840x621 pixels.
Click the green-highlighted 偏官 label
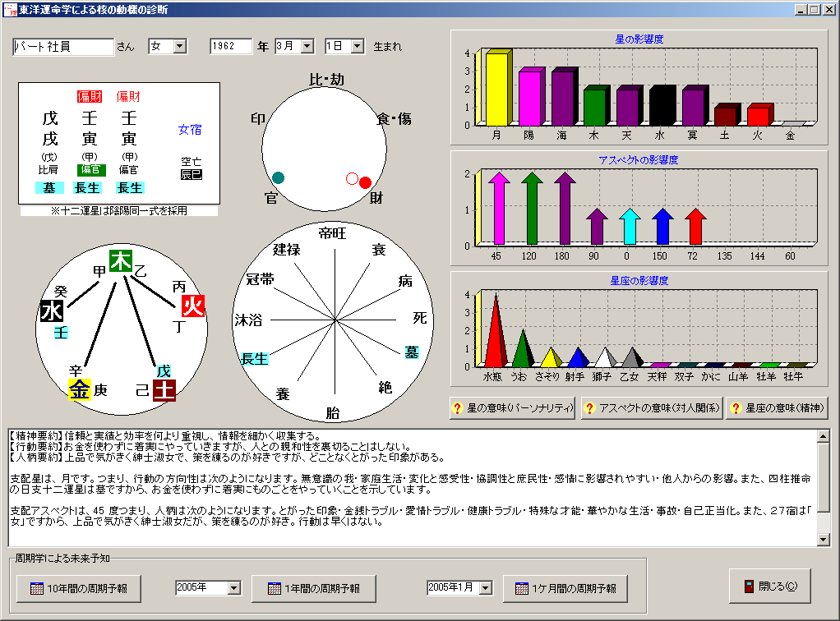pos(91,170)
